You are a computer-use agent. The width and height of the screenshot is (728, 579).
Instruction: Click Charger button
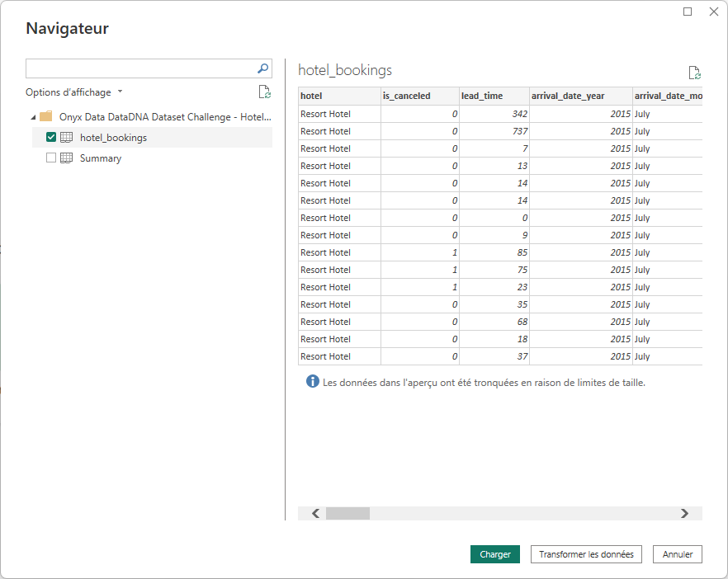495,554
